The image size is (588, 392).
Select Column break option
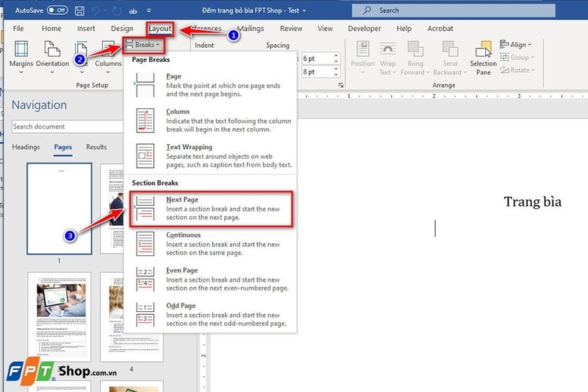210,121
